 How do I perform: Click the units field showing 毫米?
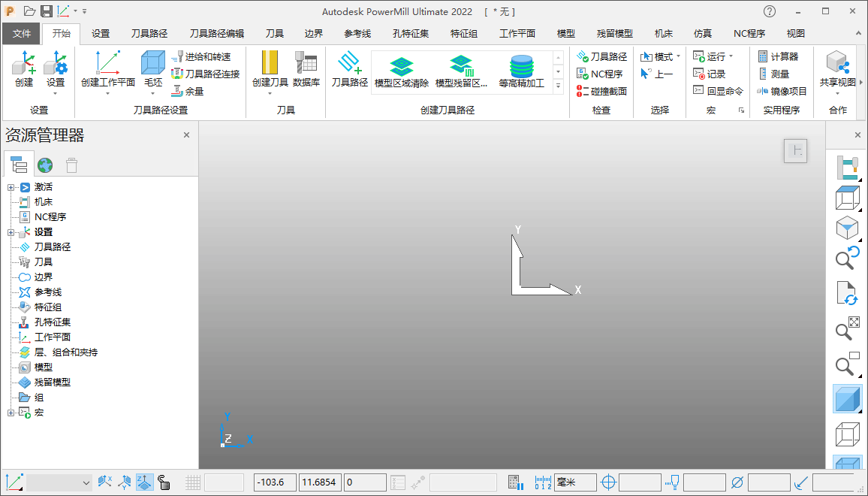click(575, 482)
